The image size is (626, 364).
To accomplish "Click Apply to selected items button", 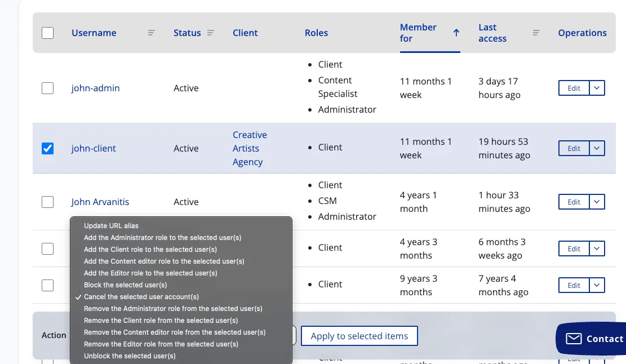I will pyautogui.click(x=359, y=336).
